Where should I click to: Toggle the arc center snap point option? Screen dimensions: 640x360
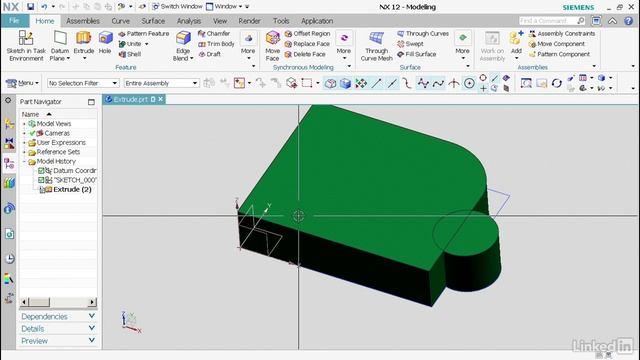[x=469, y=83]
